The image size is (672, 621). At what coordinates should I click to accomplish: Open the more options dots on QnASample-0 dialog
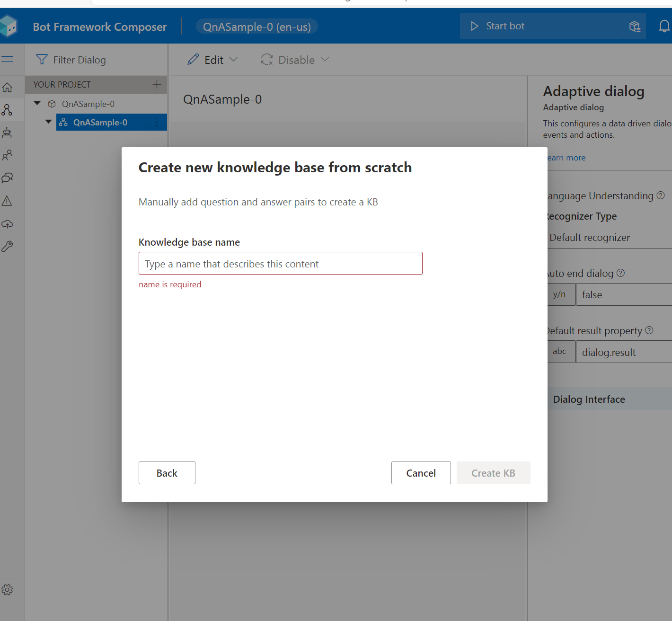pos(157,122)
